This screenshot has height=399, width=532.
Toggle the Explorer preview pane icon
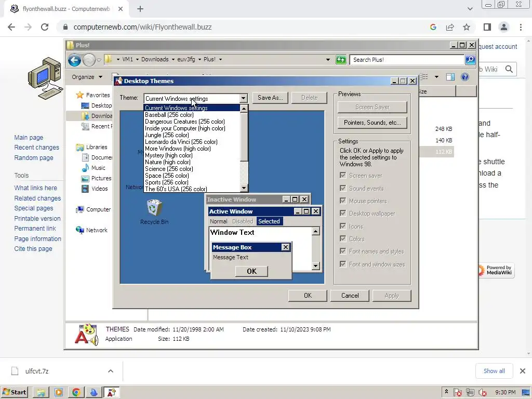click(x=450, y=77)
